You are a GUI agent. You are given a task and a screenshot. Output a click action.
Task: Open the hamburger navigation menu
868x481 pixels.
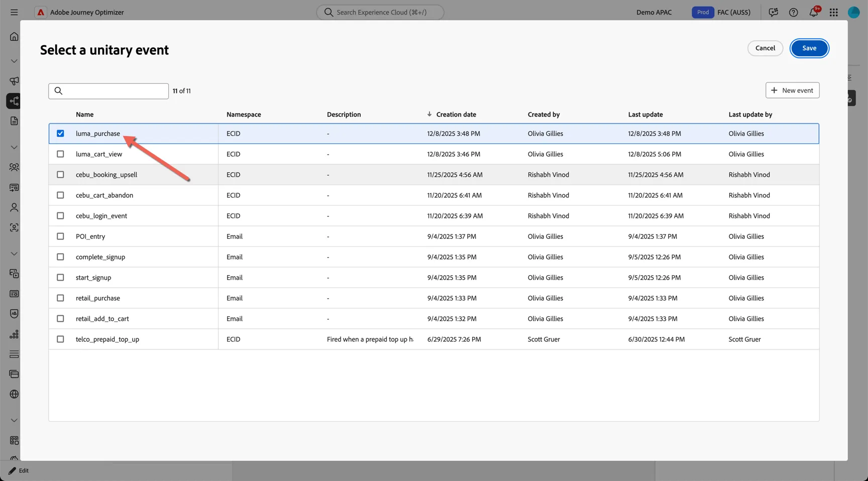(x=14, y=12)
